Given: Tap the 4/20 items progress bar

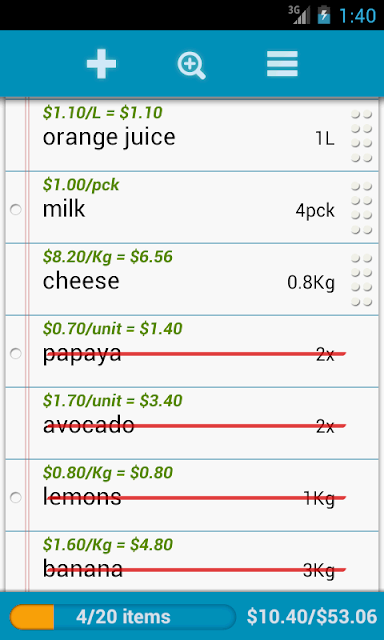Looking at the screenshot, I should [x=123, y=616].
